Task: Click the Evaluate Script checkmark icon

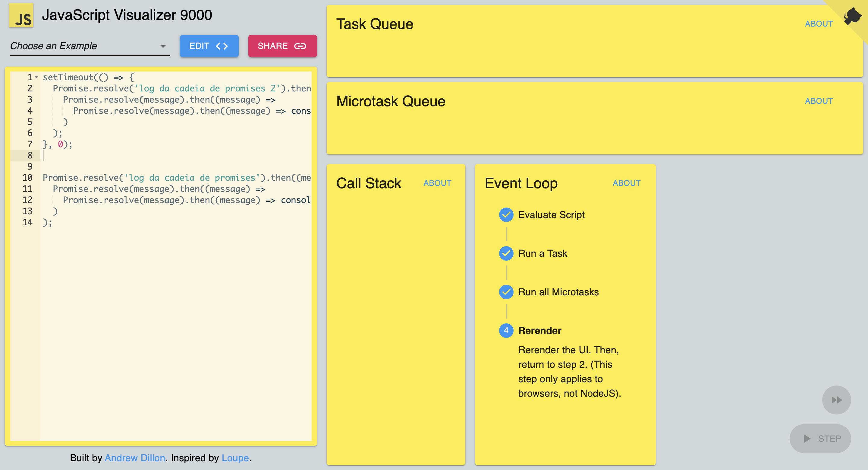Action: [x=506, y=215]
